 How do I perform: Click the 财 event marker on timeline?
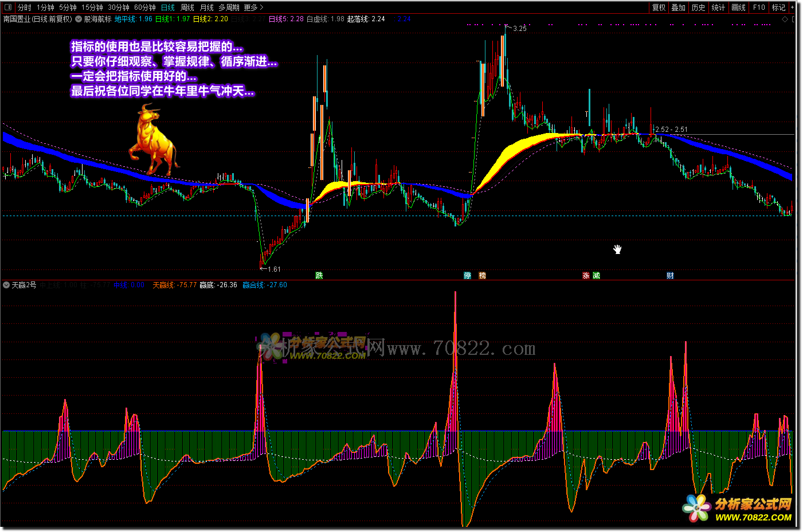coord(670,276)
